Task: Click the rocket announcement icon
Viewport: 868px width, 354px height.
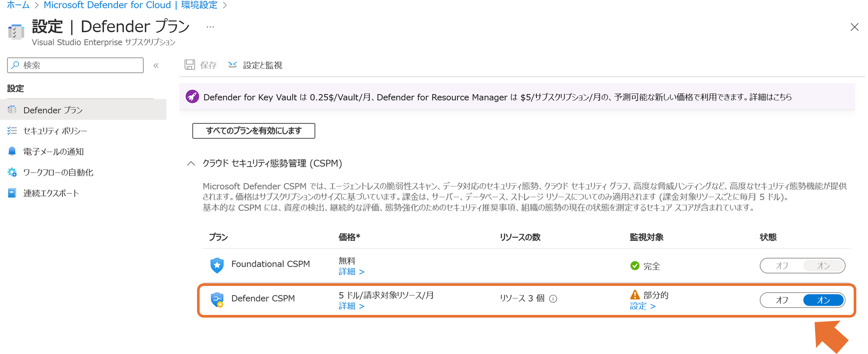Action: 192,97
